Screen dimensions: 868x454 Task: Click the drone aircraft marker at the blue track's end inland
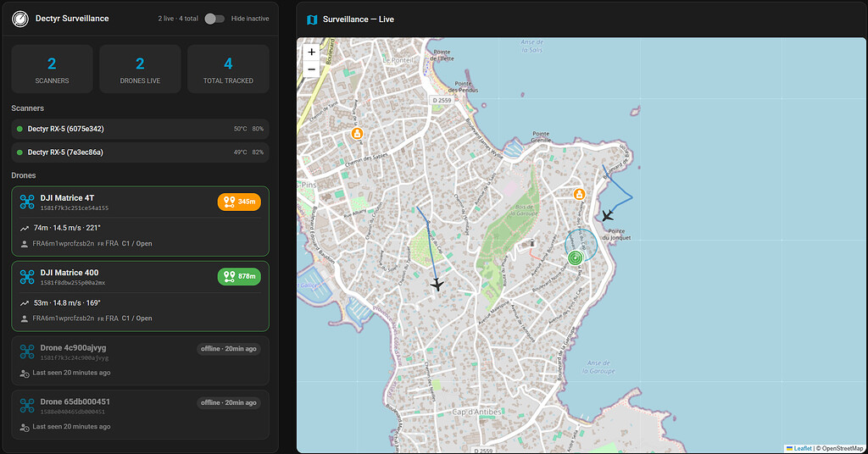coord(437,285)
